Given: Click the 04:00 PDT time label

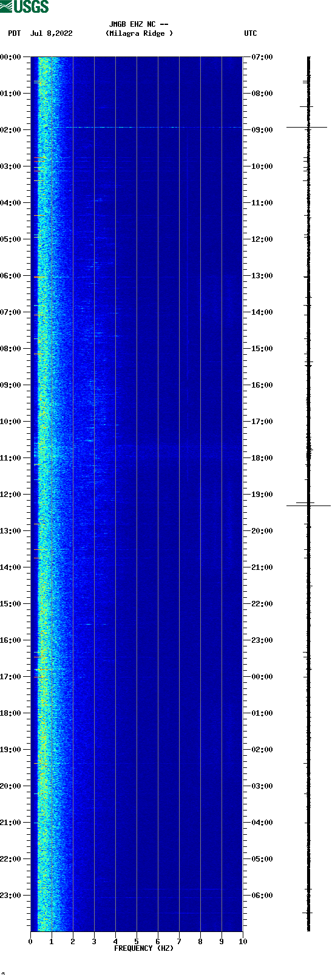Looking at the screenshot, I should click(11, 203).
